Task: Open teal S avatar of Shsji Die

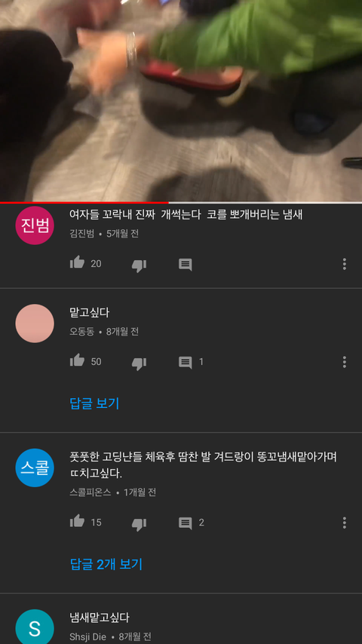Action: 35,627
